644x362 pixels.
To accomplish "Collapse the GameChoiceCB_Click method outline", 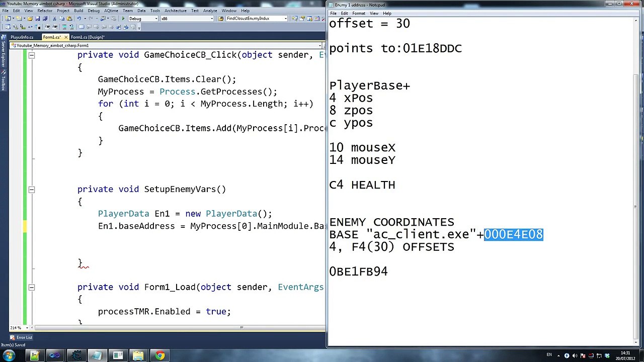I will (x=31, y=55).
